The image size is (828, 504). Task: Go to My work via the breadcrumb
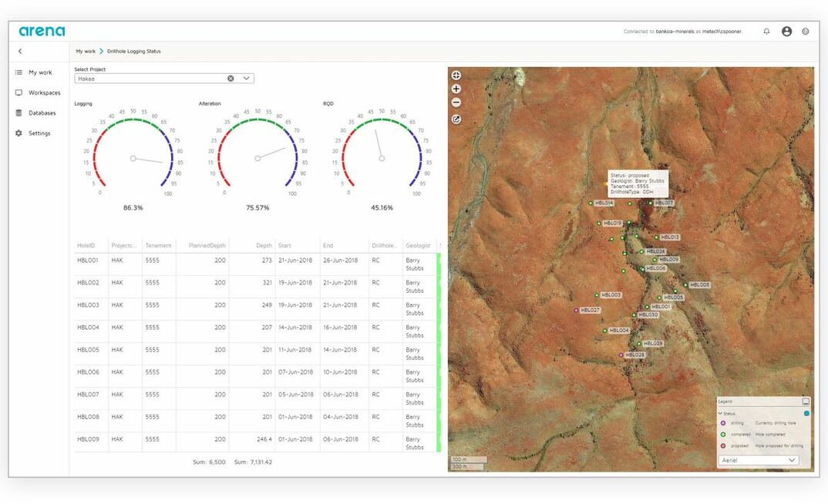(85, 51)
